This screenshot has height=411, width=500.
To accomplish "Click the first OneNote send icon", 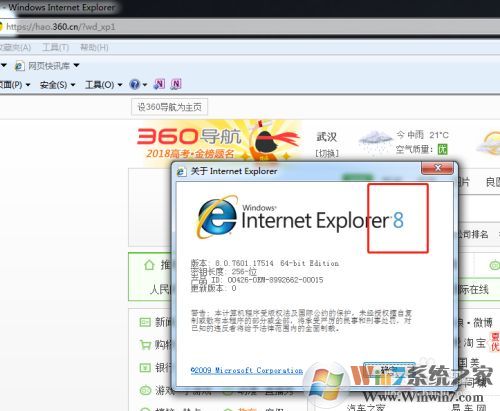I will 159,84.
